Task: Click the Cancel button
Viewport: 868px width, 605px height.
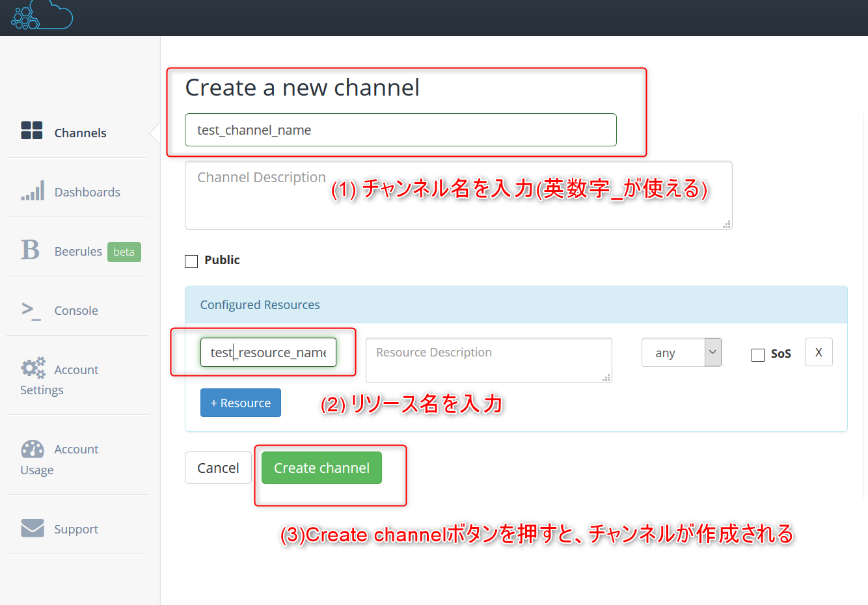Action: coord(218,468)
